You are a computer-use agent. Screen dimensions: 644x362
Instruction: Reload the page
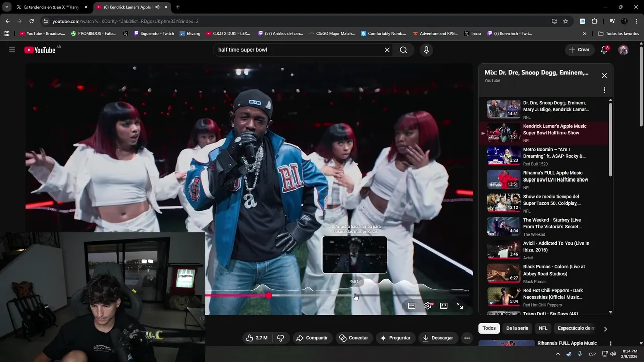[31, 21]
